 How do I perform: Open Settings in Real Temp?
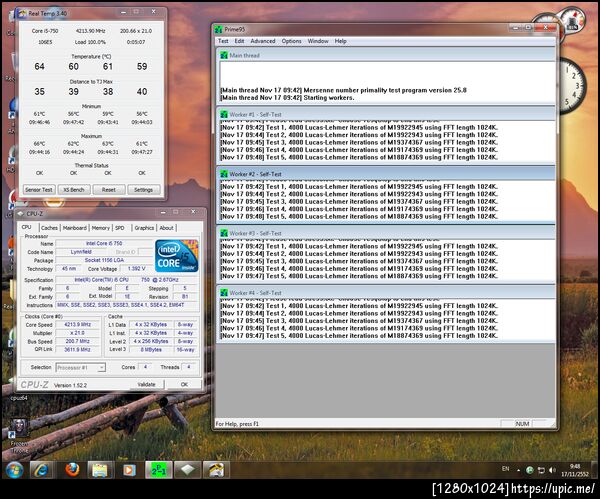pos(143,190)
